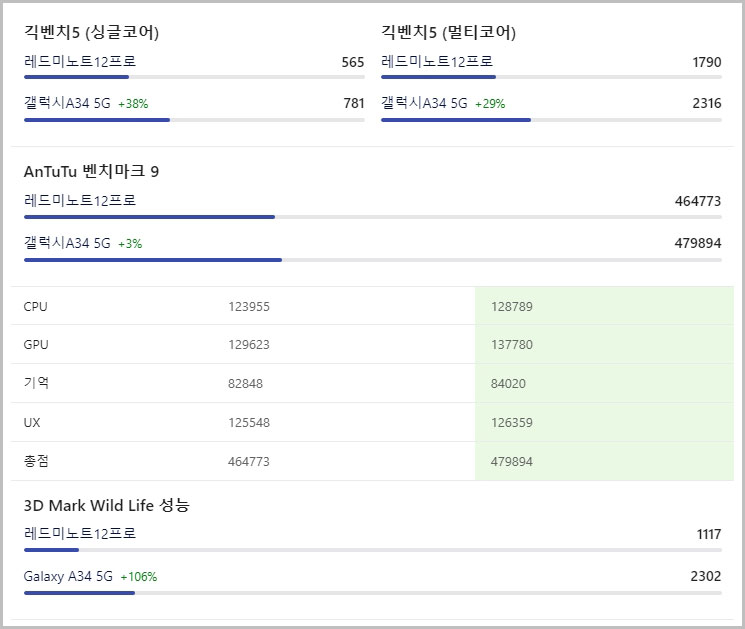Open 갤럭시A34 5G link under AnTuTu

point(67,243)
